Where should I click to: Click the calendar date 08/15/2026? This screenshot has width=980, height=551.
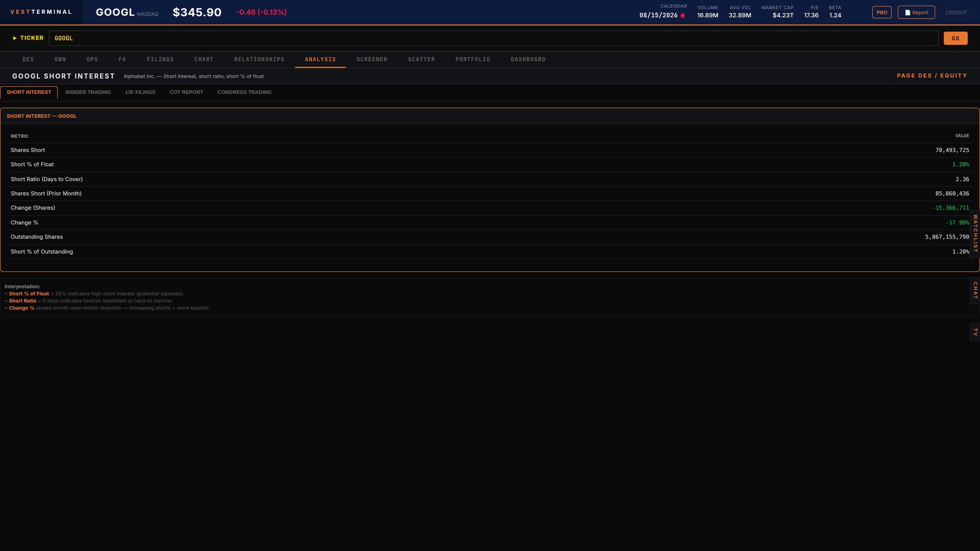click(x=658, y=15)
